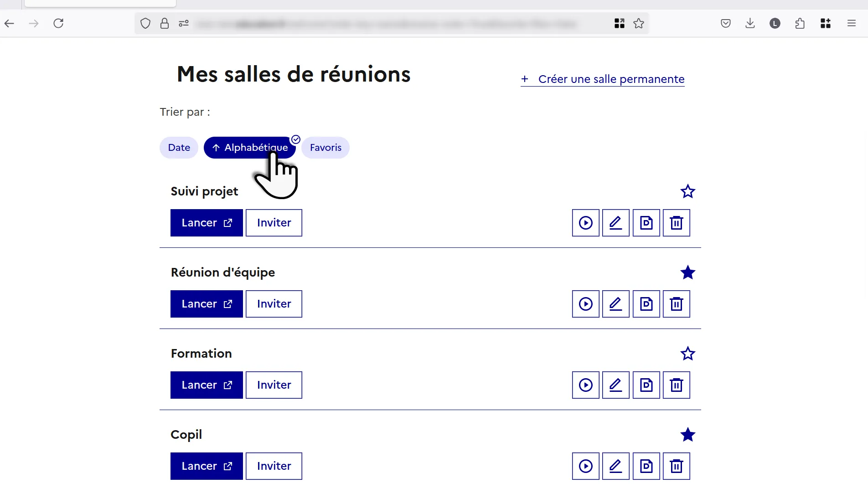Open recordings for the Réunion d'équipe room
Screen dimensions: 868x488
(585, 304)
